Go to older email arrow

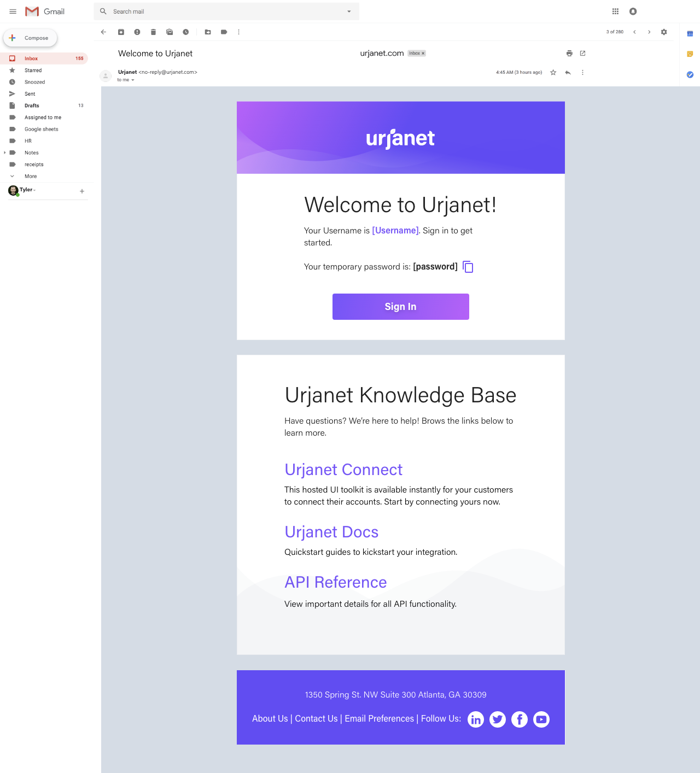pos(649,32)
